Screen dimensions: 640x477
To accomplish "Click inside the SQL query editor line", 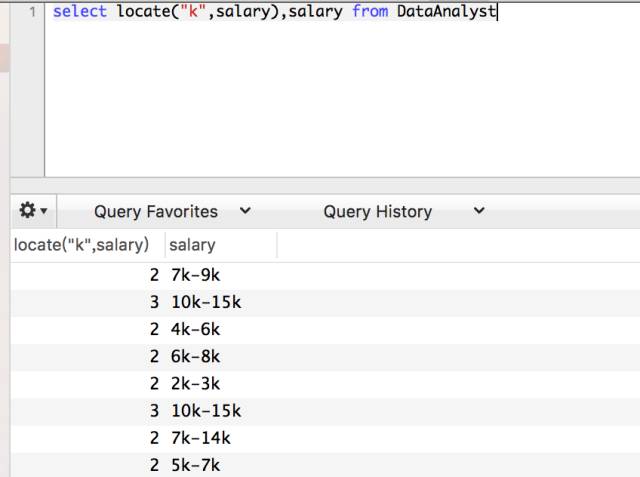I will pos(274,11).
